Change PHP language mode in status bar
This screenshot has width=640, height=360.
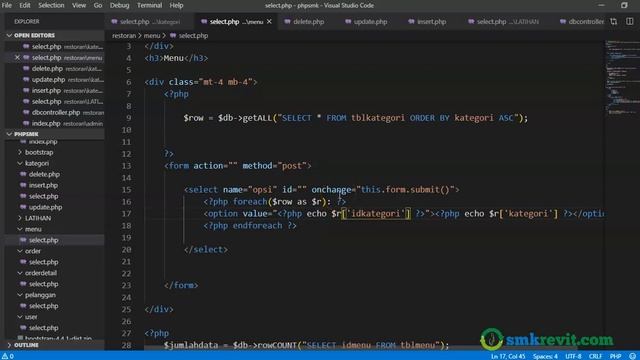pyautogui.click(x=615, y=356)
